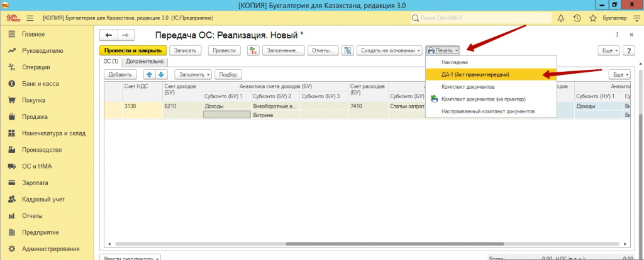The image size is (644, 260).
Task: Select the Витрина cell
Action: [275, 115]
